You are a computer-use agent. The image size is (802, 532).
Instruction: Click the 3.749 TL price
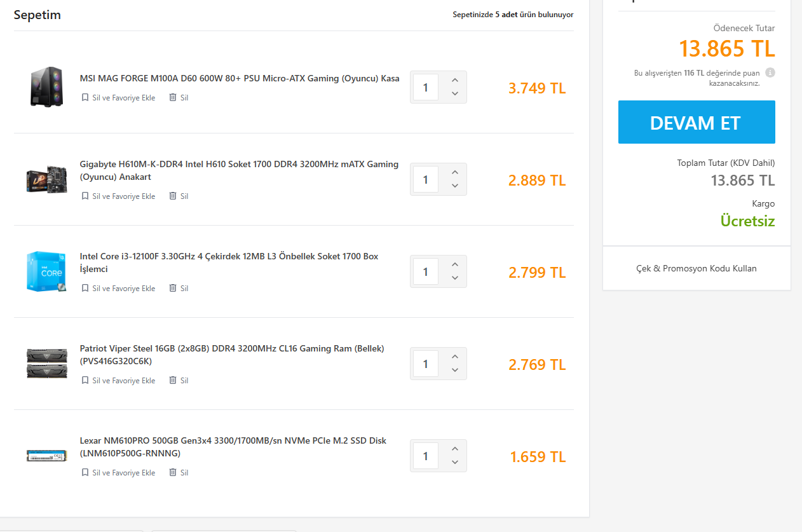537,88
